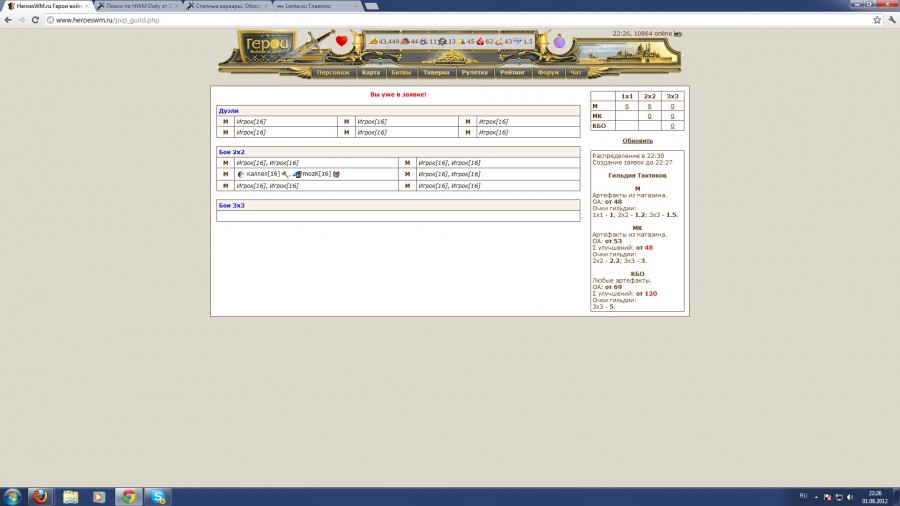Switch to the Lenta.ru tab
The height and width of the screenshot is (506, 900).
(x=316, y=6)
